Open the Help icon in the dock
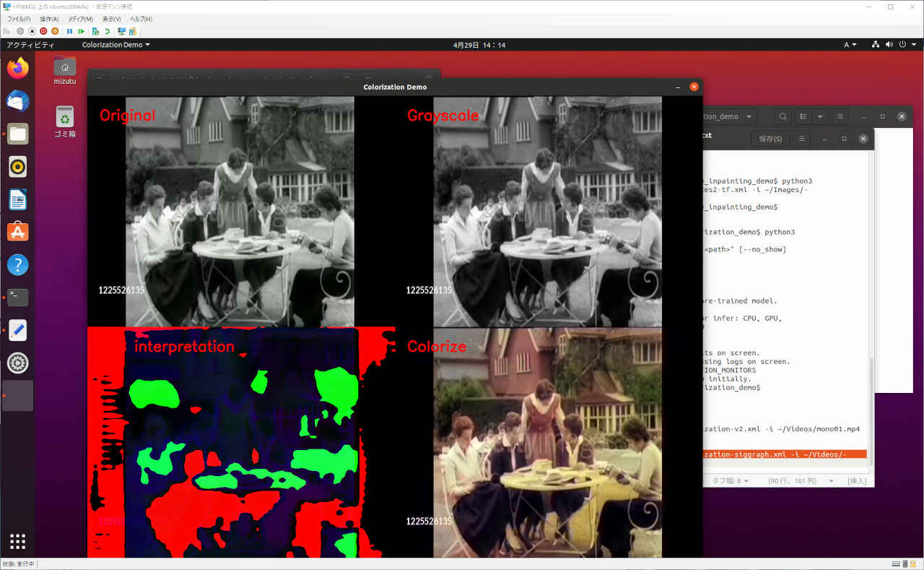The width and height of the screenshot is (924, 570). [18, 264]
